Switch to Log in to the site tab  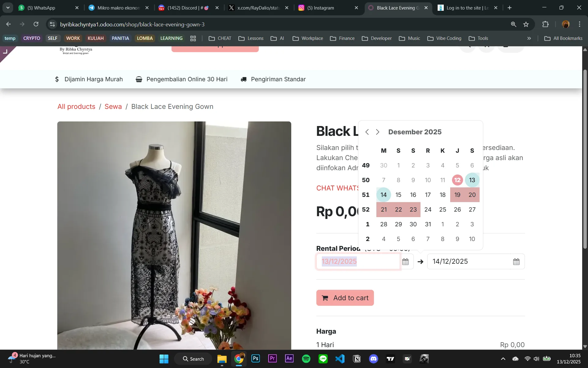tap(467, 8)
